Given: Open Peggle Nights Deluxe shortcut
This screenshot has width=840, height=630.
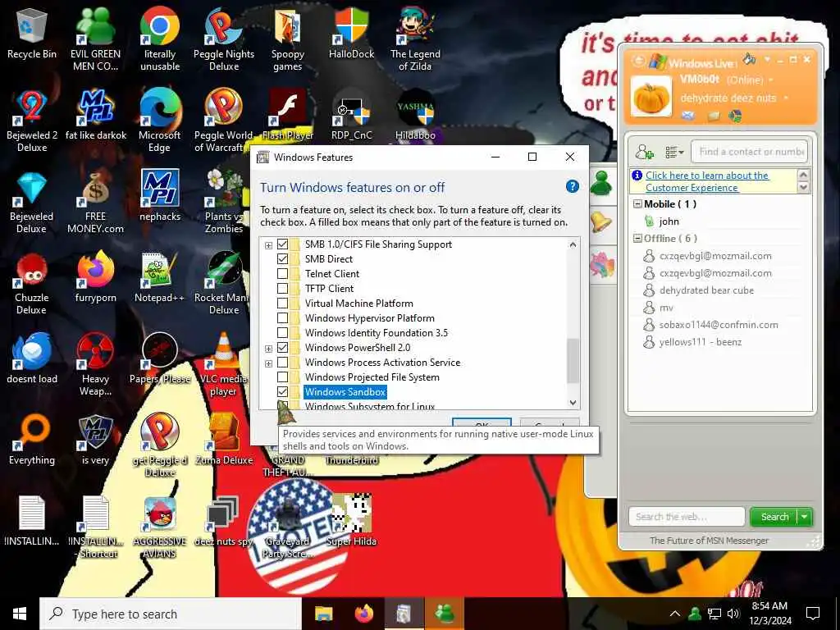Looking at the screenshot, I should 224,39.
